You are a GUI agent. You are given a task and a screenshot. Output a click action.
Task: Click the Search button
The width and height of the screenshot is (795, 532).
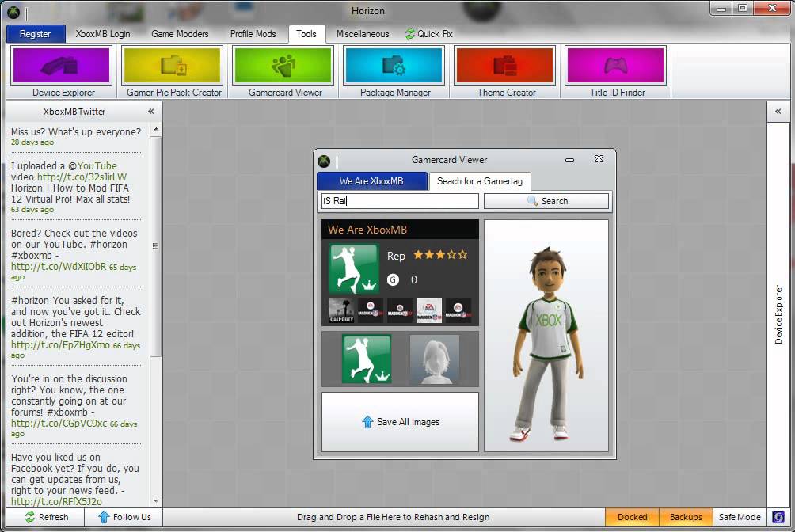(x=546, y=201)
